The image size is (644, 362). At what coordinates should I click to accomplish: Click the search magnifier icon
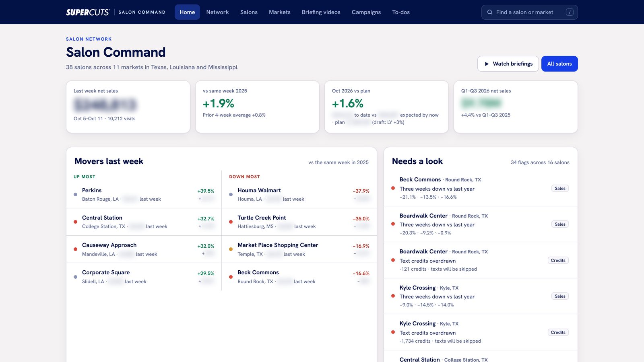point(490,12)
